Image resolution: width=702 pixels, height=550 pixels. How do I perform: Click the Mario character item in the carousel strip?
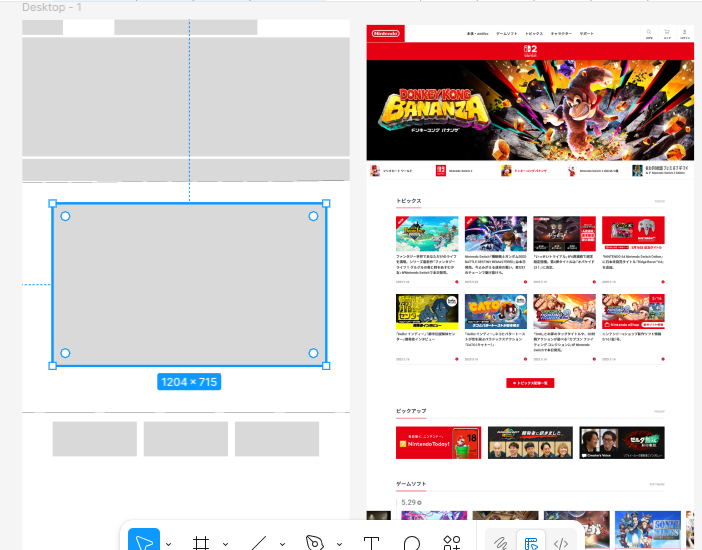[390, 171]
